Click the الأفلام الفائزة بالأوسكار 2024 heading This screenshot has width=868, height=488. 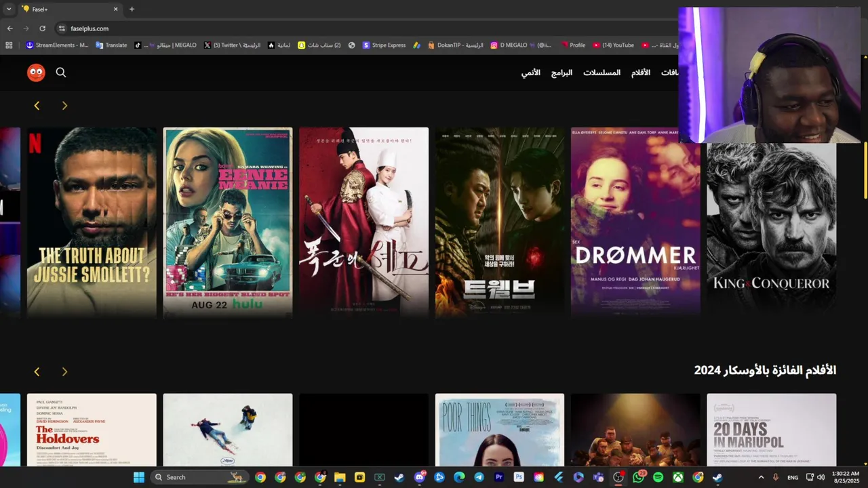click(765, 370)
